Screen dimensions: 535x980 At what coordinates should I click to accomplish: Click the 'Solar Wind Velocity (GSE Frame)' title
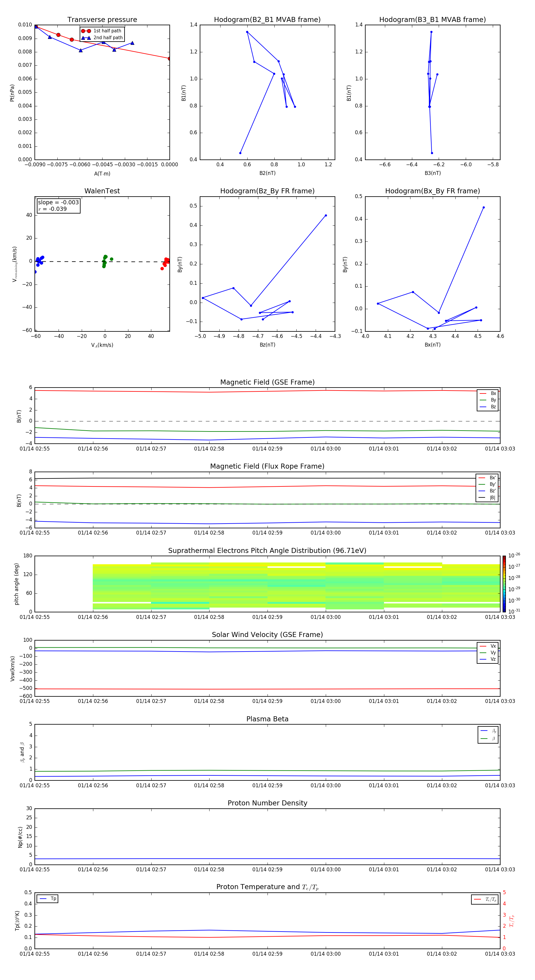(267, 635)
